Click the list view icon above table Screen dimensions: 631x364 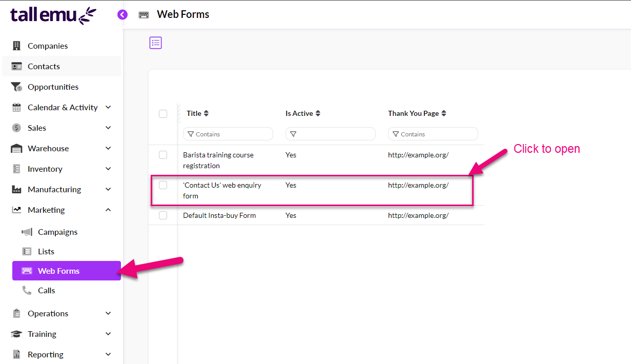[x=155, y=43]
